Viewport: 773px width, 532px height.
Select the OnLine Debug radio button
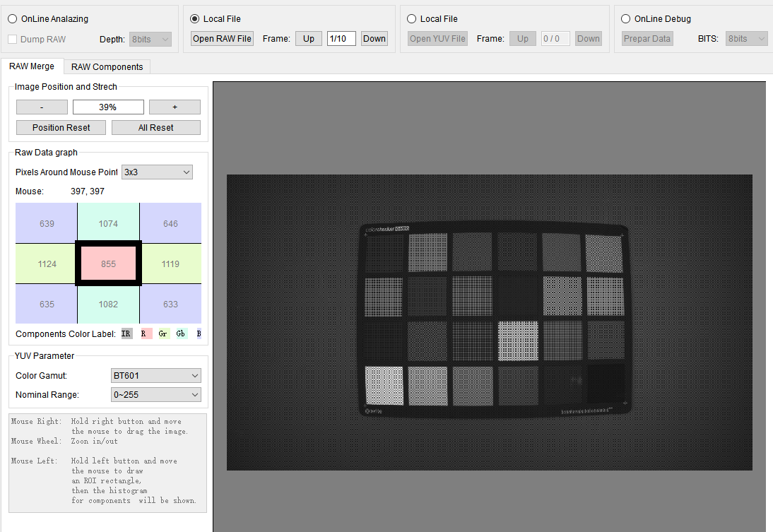[626, 19]
